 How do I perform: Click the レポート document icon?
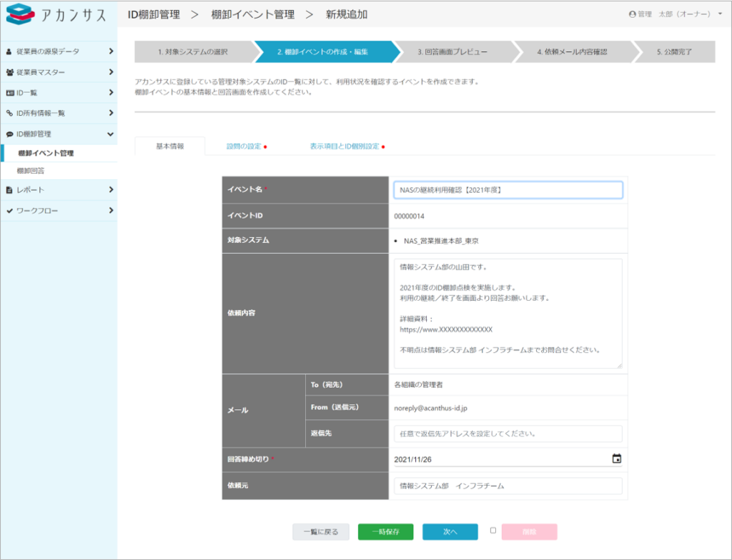click(x=9, y=190)
